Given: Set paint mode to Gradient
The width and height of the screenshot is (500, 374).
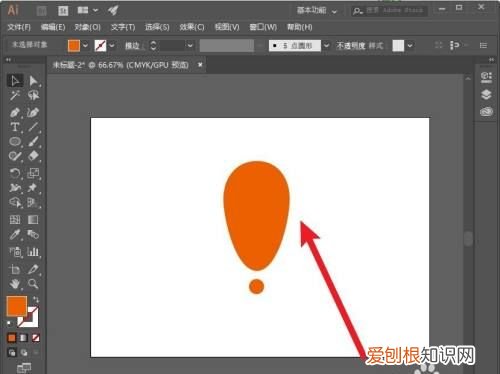Looking at the screenshot, I should [24, 338].
